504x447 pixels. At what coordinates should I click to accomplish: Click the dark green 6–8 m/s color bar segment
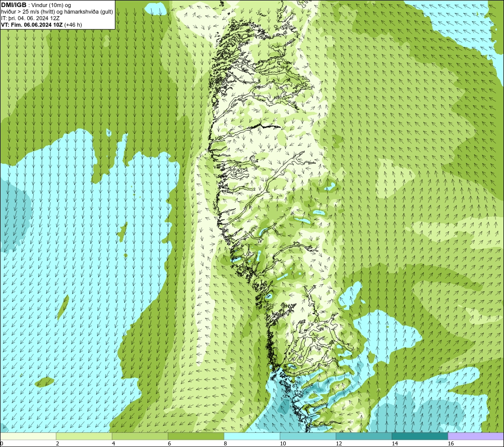(x=196, y=436)
